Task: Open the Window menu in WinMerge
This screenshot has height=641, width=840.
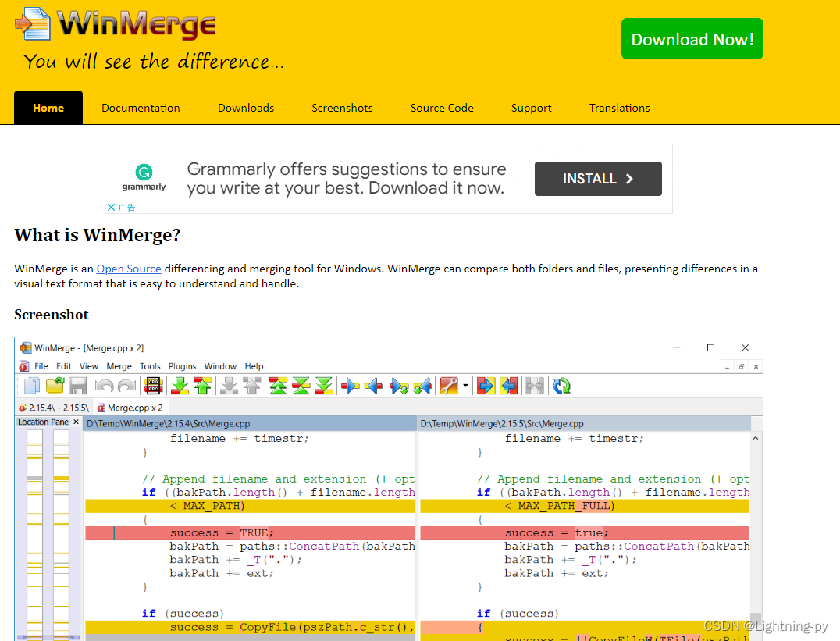Action: (x=220, y=366)
